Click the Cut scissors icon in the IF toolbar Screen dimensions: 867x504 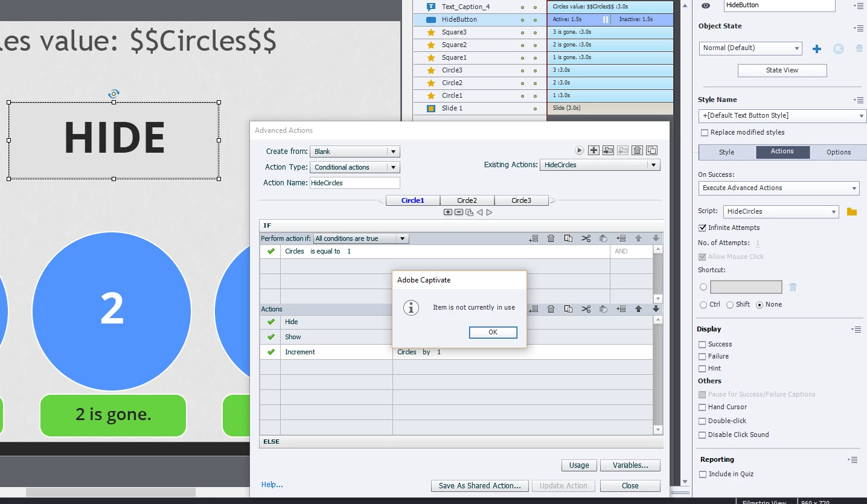coord(586,238)
